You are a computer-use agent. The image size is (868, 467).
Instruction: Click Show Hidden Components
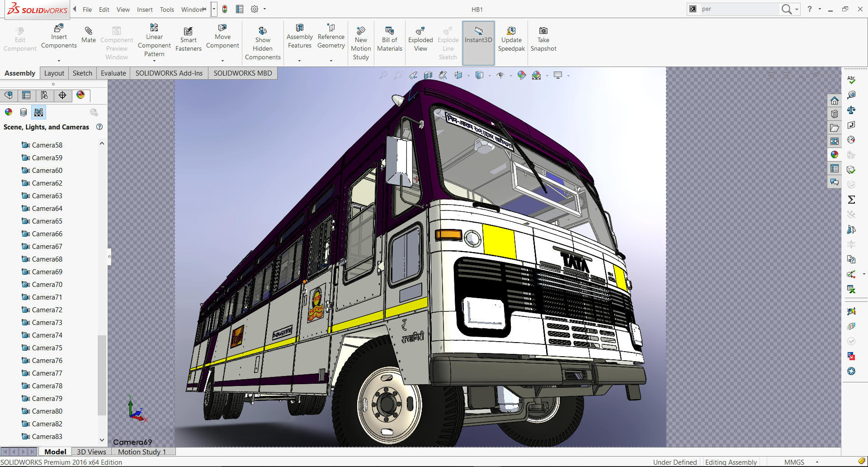tap(263, 43)
